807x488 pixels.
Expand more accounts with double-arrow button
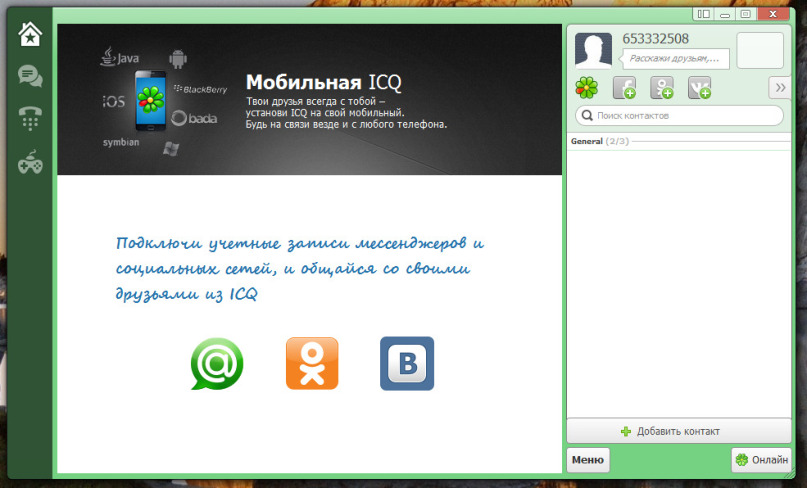[x=780, y=88]
